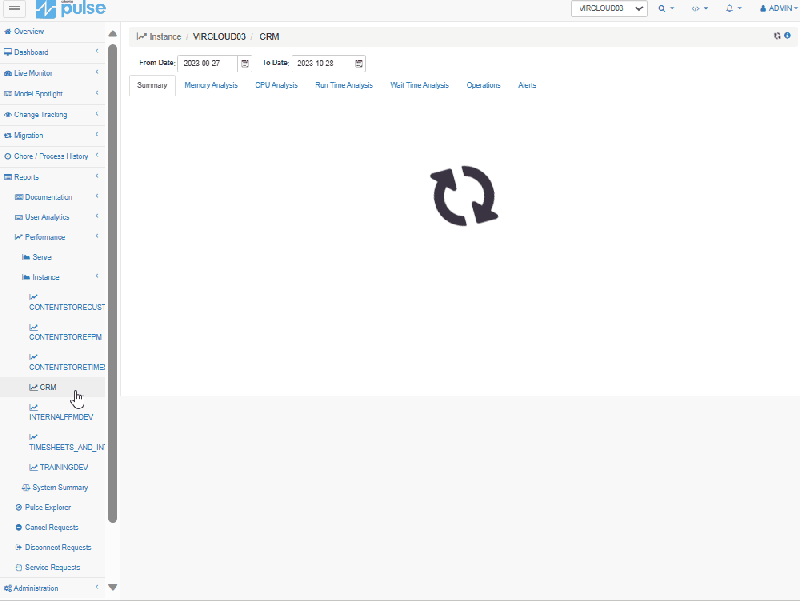This screenshot has height=601, width=800.
Task: Open Chore / Process History item
Action: coord(51,157)
